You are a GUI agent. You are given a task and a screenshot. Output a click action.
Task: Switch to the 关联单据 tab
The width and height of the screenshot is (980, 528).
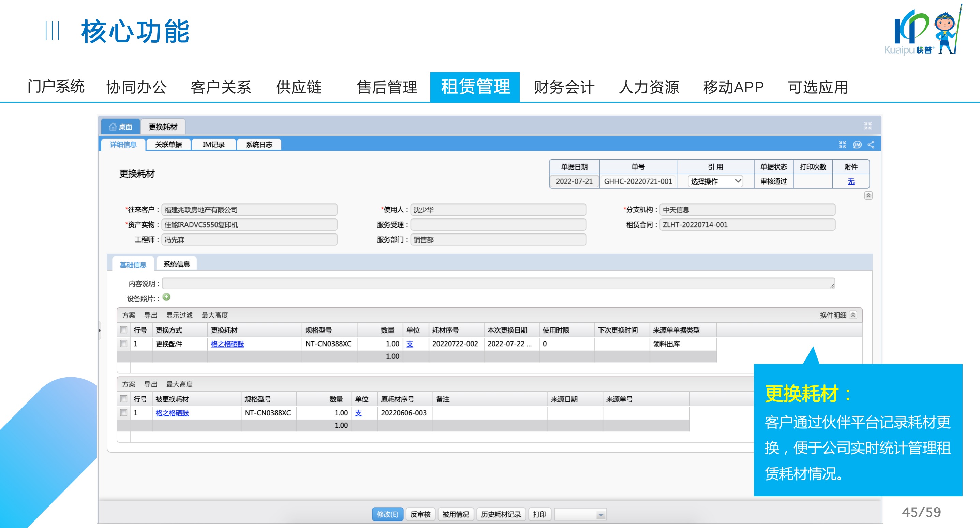click(x=168, y=145)
